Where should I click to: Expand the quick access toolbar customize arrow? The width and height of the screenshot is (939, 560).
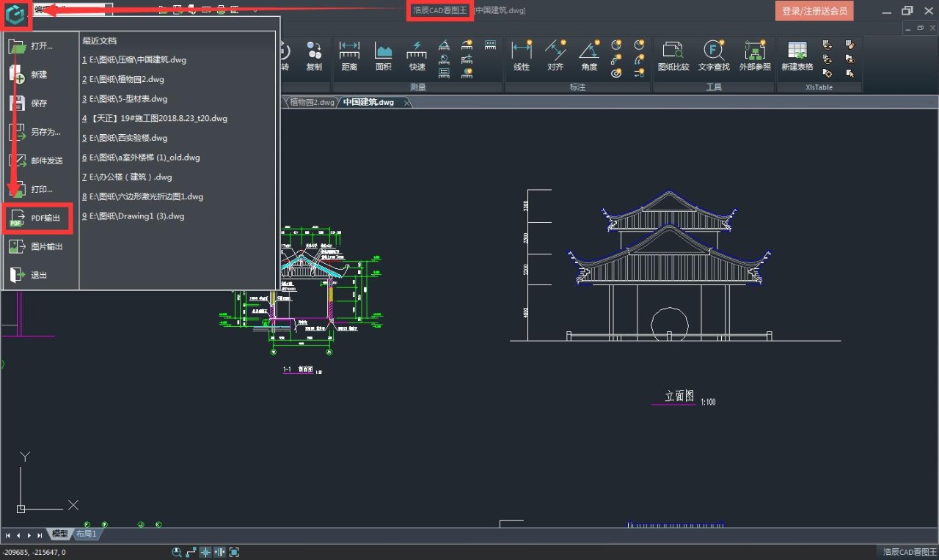(255, 10)
